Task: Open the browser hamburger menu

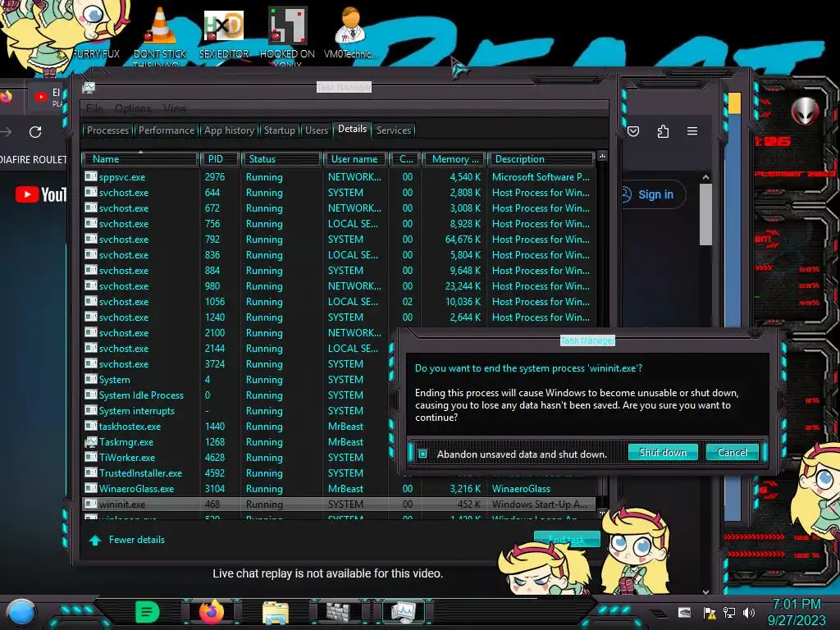Action: coord(692,131)
